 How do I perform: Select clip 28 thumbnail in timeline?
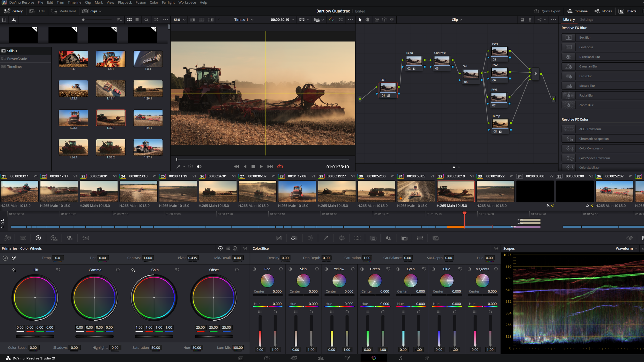[x=297, y=191]
